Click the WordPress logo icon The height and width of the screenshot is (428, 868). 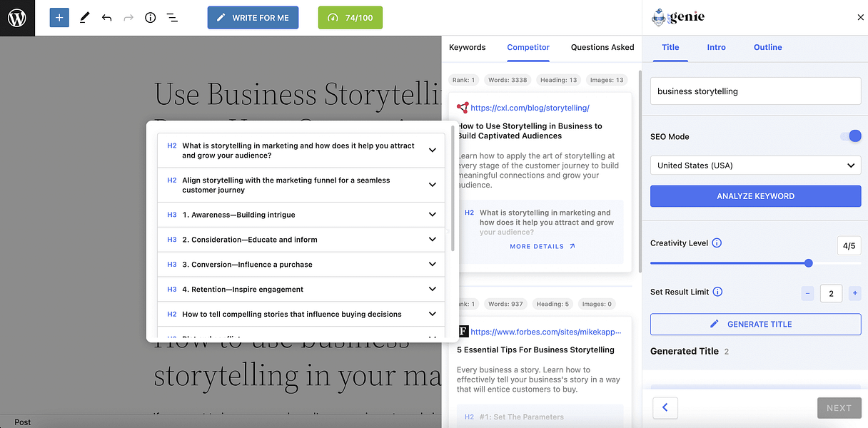pyautogui.click(x=17, y=18)
